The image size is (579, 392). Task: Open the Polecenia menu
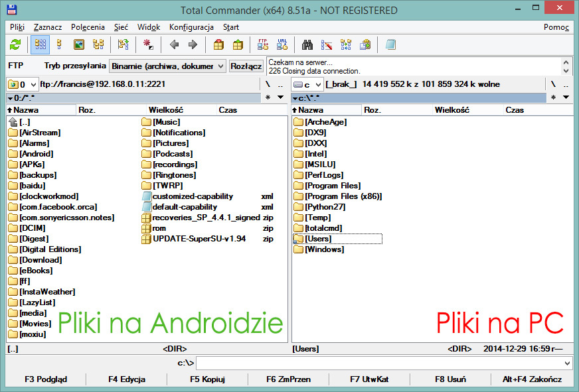(88, 27)
